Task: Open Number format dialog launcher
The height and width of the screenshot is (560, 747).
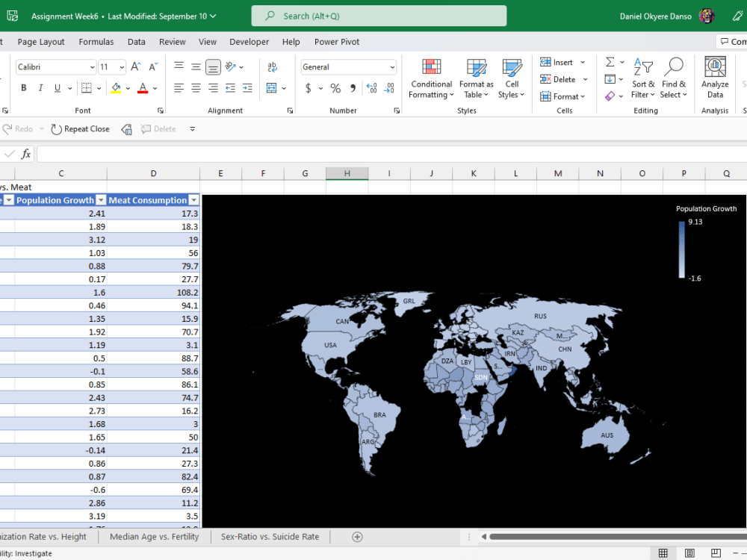Action: click(x=397, y=111)
